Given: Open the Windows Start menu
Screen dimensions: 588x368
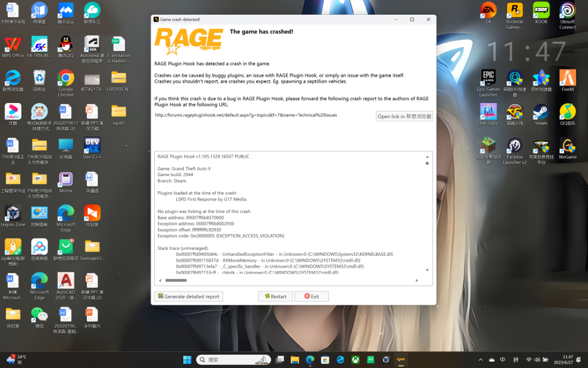Looking at the screenshot, I should pyautogui.click(x=187, y=360).
